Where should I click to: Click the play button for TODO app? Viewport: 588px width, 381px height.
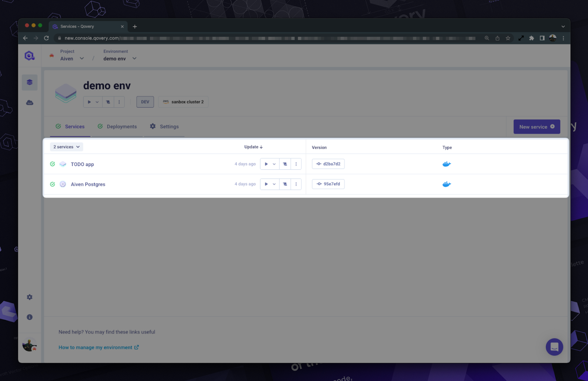click(266, 164)
